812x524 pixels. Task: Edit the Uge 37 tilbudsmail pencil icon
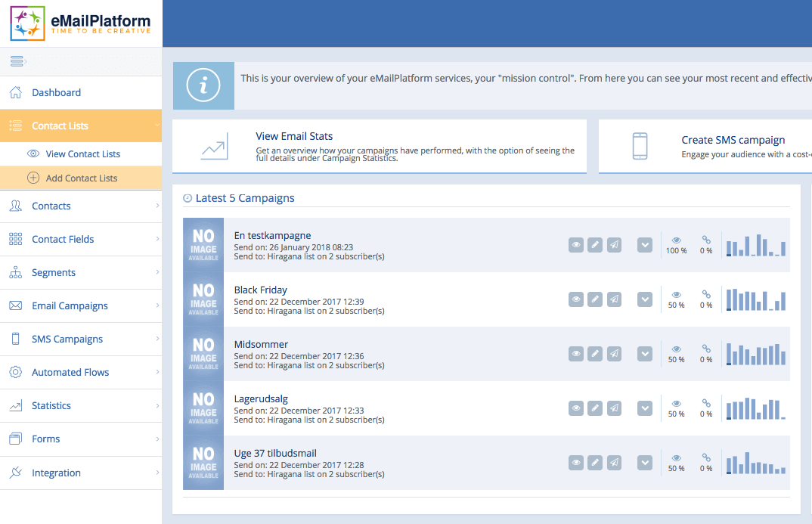(595, 463)
